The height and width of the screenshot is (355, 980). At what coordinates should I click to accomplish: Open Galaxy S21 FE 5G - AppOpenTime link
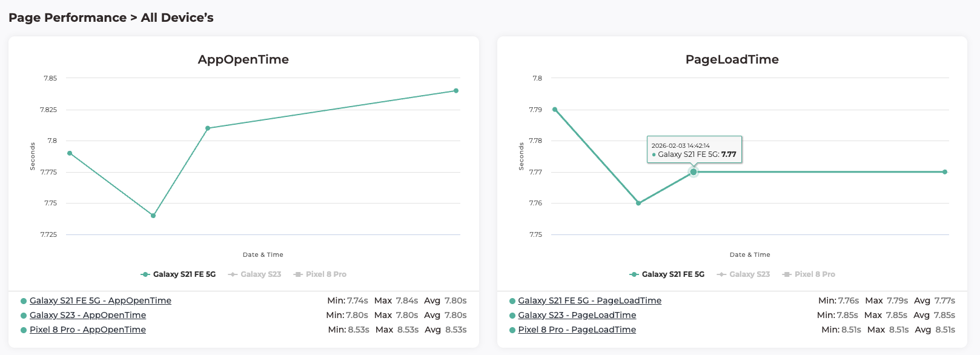click(x=101, y=300)
